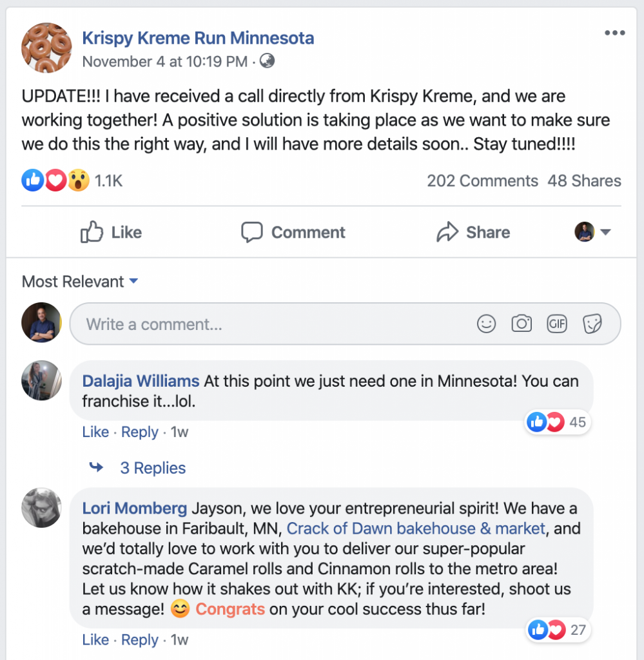Click the GIF icon in comment box
This screenshot has width=644, height=660.
coord(556,324)
